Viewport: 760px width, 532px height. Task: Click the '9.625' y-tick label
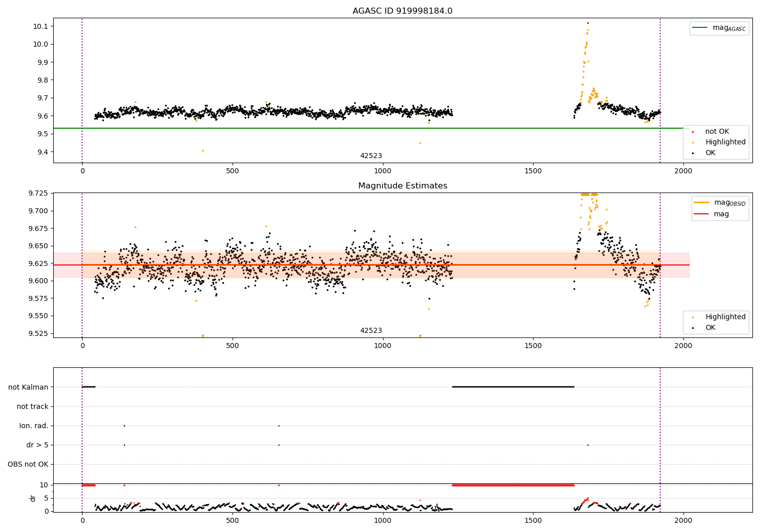click(39, 263)
